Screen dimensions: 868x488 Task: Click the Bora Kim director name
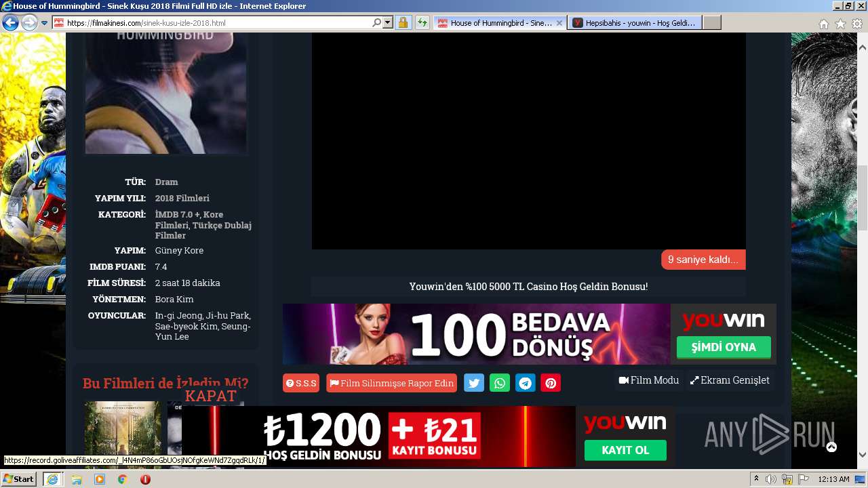[x=174, y=299]
